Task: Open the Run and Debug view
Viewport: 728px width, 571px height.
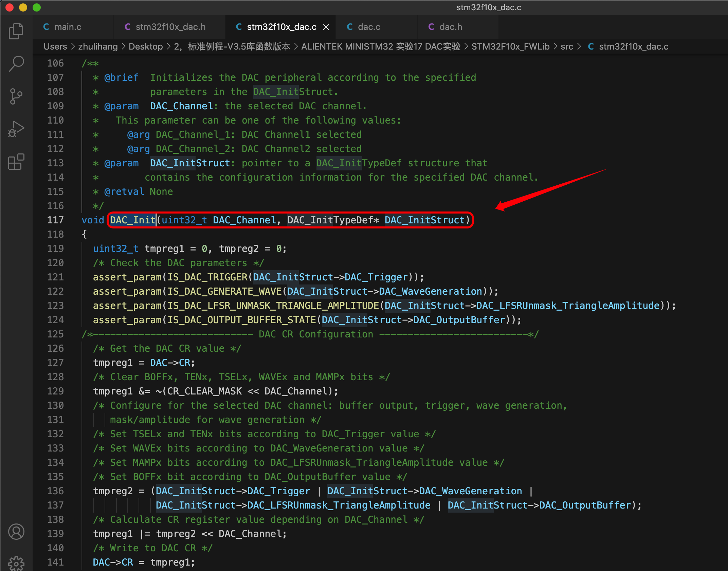Action: pos(16,129)
